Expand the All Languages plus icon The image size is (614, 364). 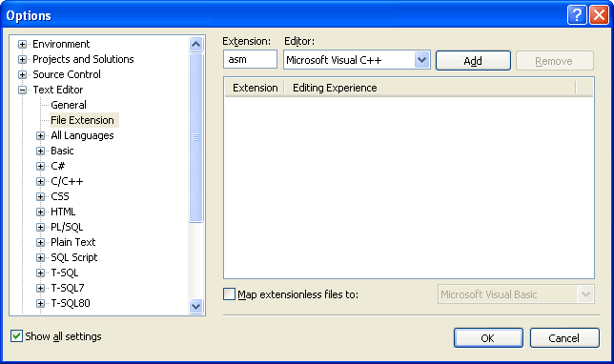tap(40, 136)
